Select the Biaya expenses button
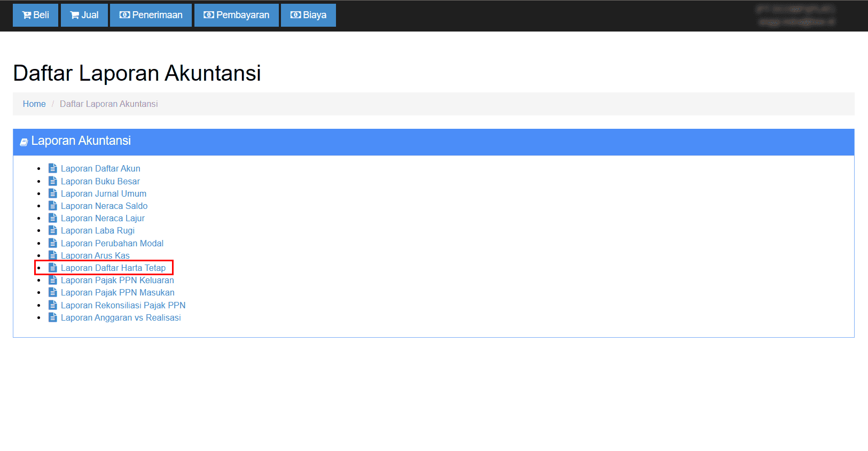The image size is (868, 451). coord(308,15)
